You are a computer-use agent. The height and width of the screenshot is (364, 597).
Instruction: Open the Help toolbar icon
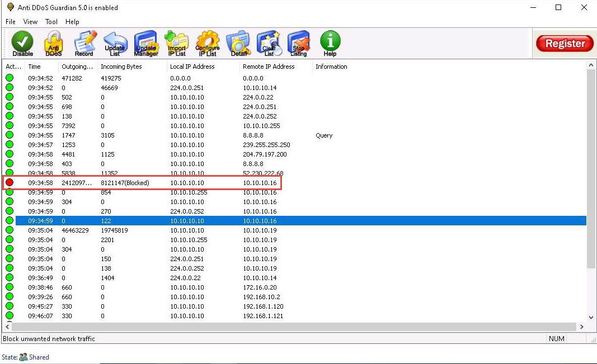[330, 44]
